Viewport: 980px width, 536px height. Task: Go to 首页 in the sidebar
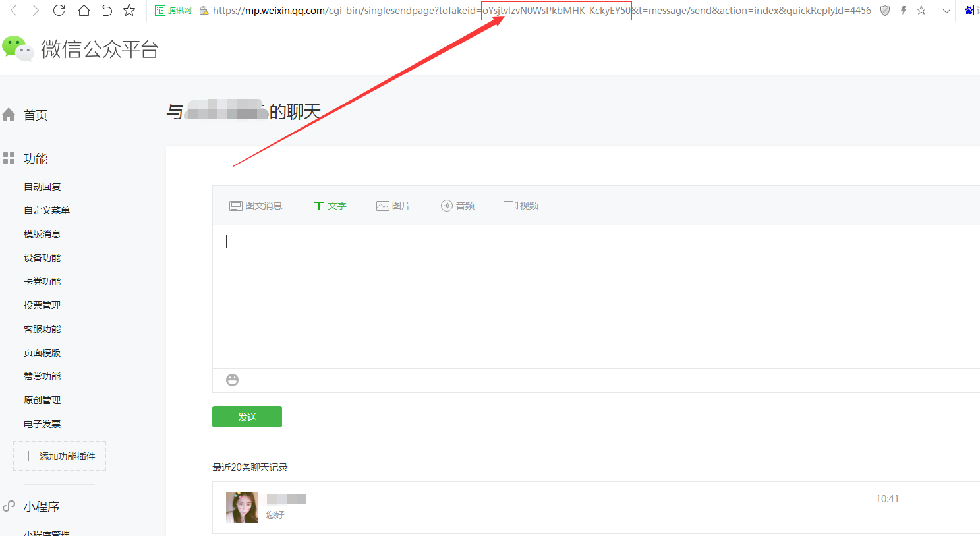(36, 115)
